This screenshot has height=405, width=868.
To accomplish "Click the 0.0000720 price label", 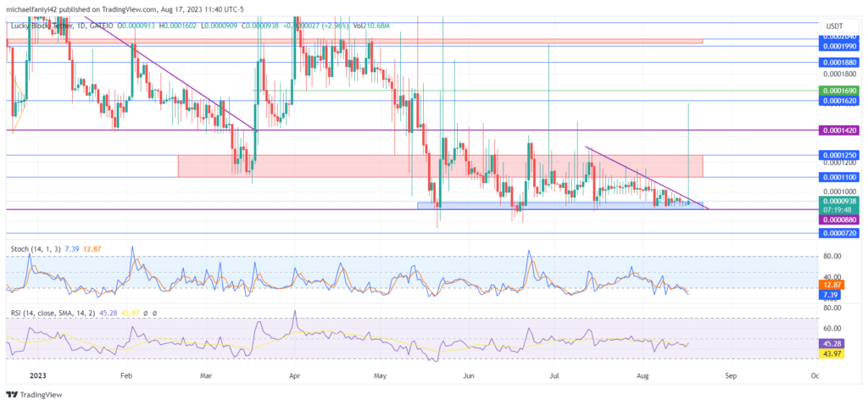I will tap(839, 234).
